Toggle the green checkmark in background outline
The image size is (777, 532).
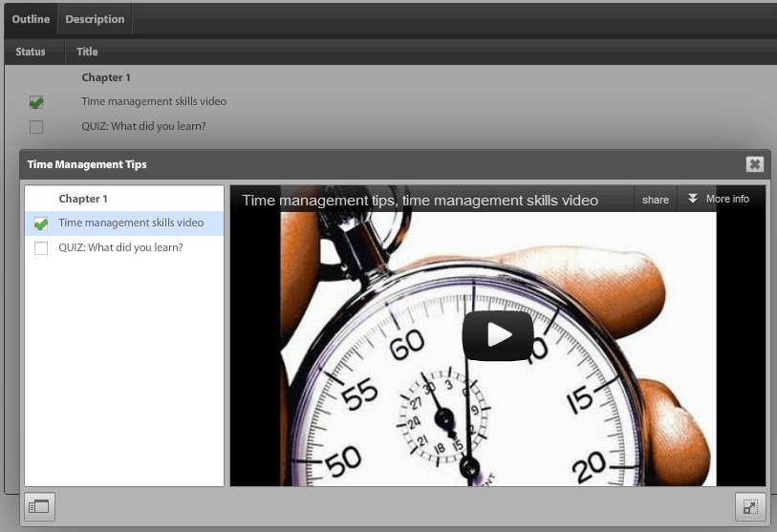(36, 102)
